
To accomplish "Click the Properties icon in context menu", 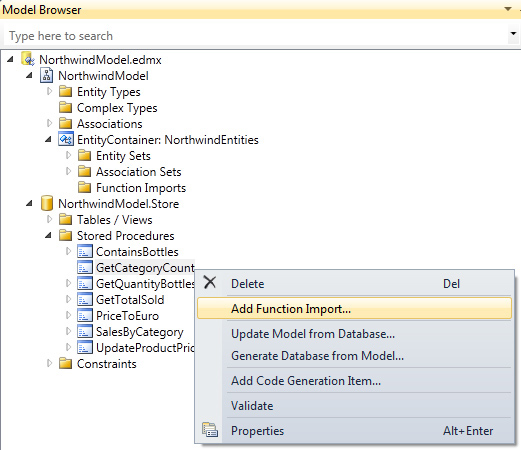I will (210, 430).
